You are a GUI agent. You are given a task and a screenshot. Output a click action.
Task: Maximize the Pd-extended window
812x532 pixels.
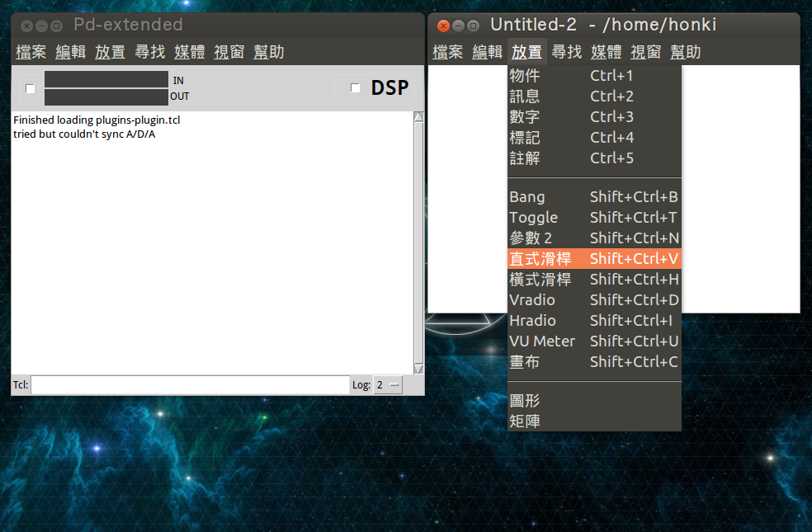[x=57, y=26]
